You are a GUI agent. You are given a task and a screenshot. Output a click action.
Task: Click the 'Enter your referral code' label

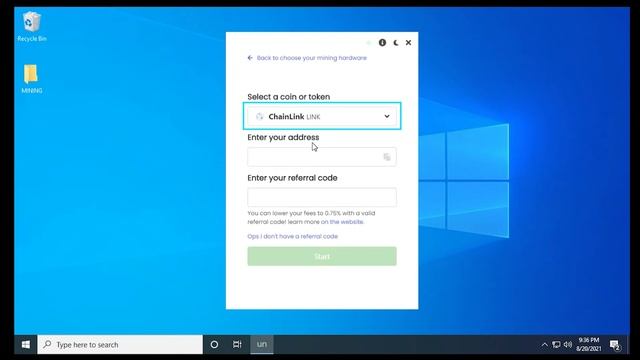point(292,178)
